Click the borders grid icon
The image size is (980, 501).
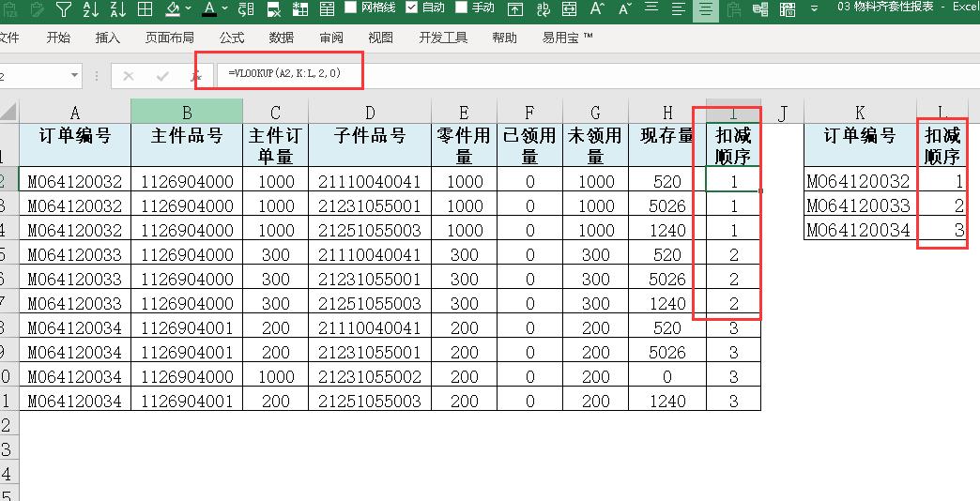(145, 8)
